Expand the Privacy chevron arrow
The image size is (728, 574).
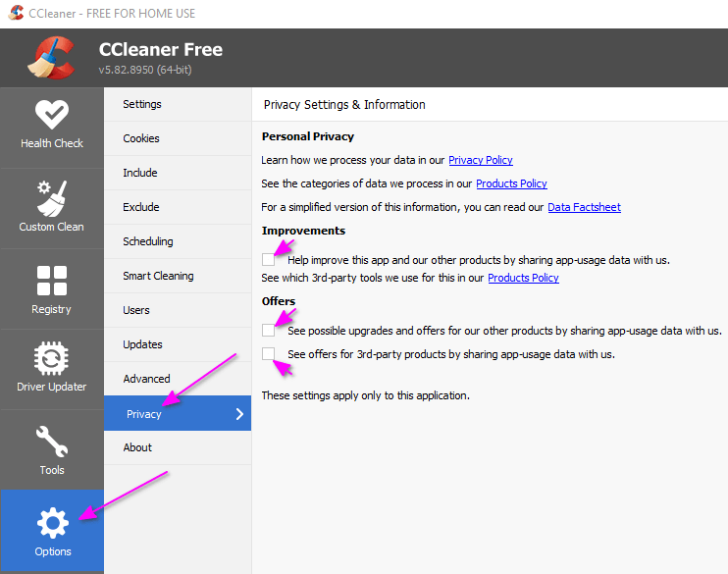pyautogui.click(x=239, y=414)
